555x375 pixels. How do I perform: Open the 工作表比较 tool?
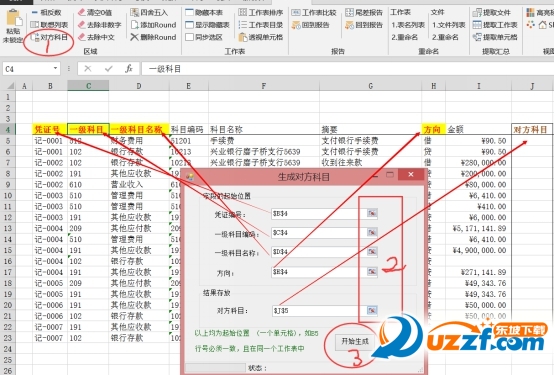tap(314, 13)
